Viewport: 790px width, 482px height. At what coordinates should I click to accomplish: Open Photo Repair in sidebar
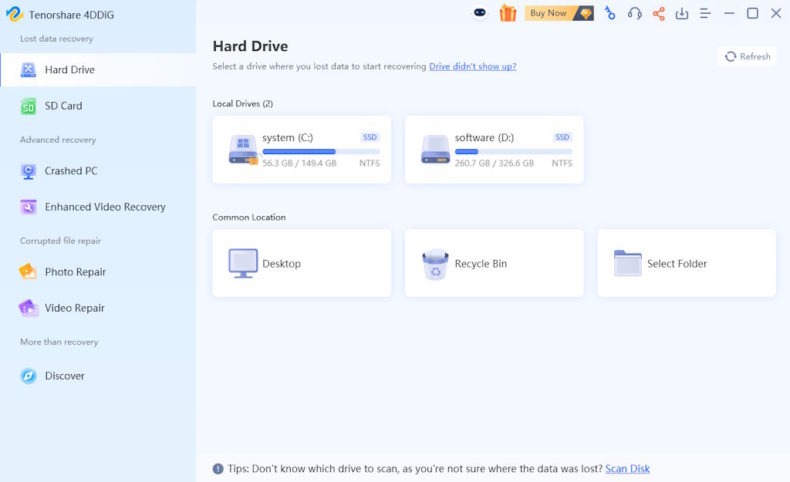(x=75, y=272)
